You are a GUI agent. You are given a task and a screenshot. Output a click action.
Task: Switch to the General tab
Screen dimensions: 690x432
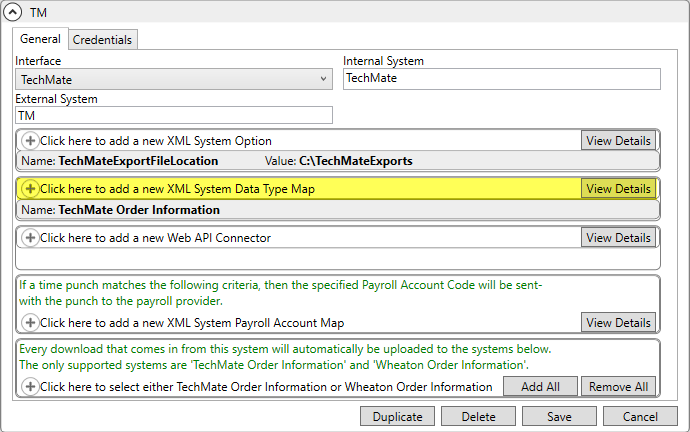(x=40, y=39)
